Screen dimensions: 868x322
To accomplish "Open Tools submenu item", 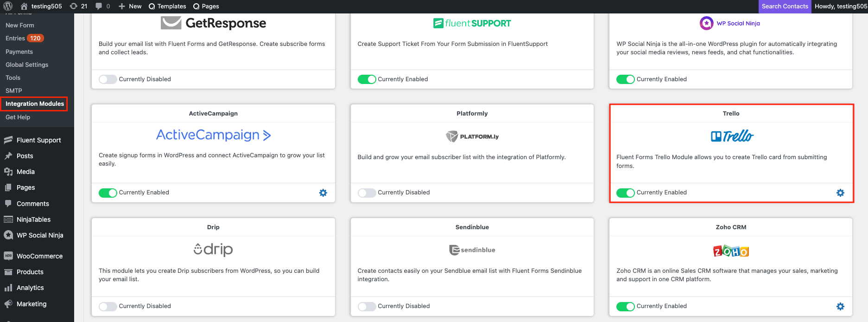I will (13, 77).
